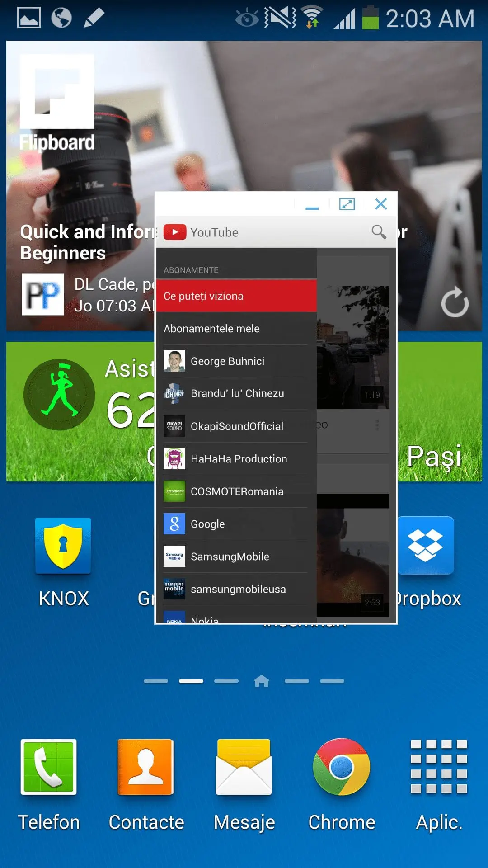
Task: Jump to last home screen page indicator
Action: coord(332,681)
